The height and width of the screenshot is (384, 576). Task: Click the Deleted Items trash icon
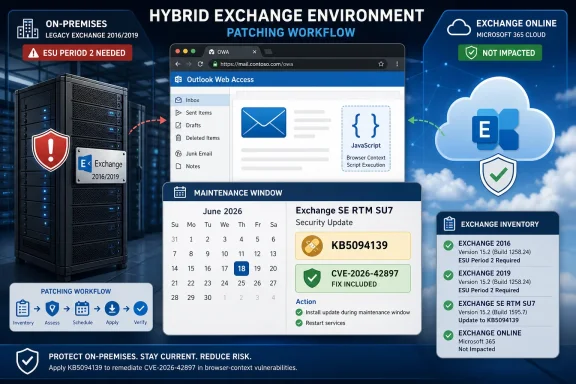pos(179,138)
